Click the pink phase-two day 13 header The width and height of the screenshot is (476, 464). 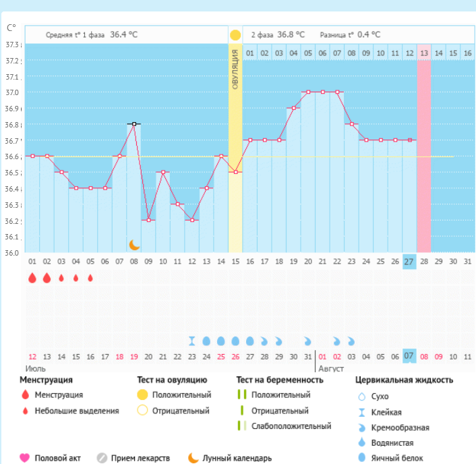point(423,53)
